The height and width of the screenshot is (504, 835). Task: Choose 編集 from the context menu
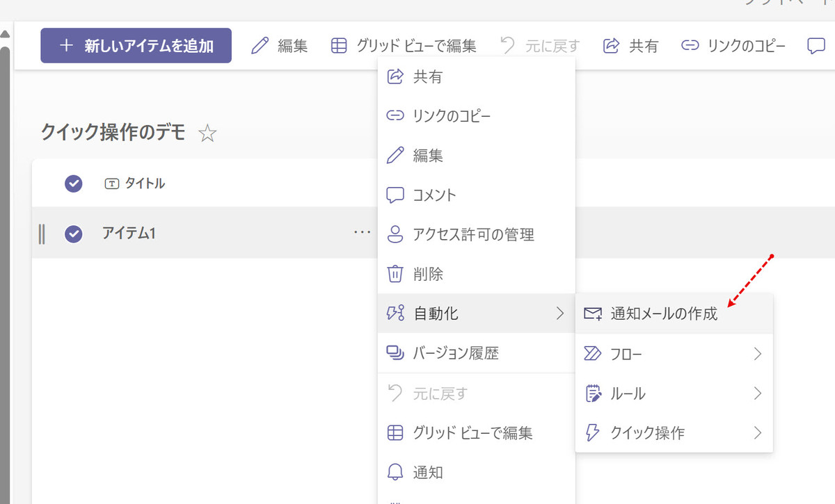click(477, 156)
